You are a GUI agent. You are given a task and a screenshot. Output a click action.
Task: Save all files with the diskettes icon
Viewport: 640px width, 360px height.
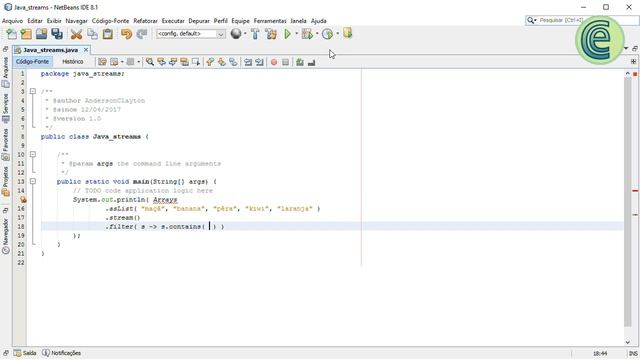coord(57,34)
